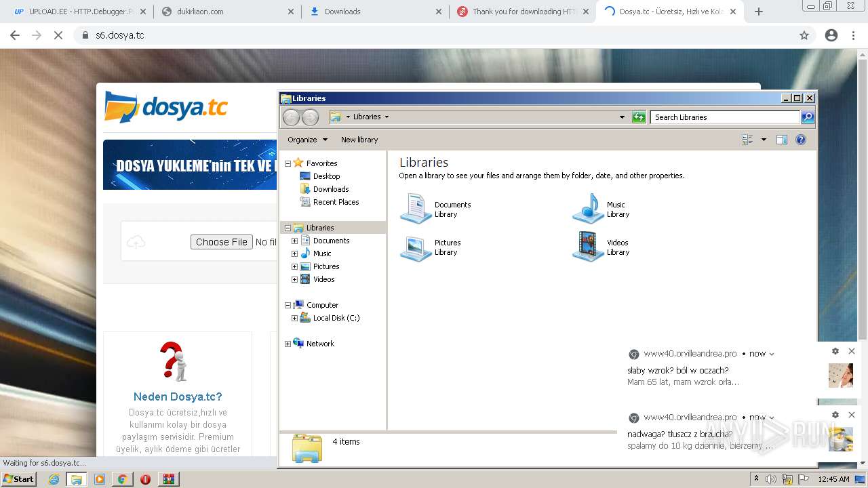Image resolution: width=868 pixels, height=488 pixels.
Task: Click the Choose File button
Action: 222,242
